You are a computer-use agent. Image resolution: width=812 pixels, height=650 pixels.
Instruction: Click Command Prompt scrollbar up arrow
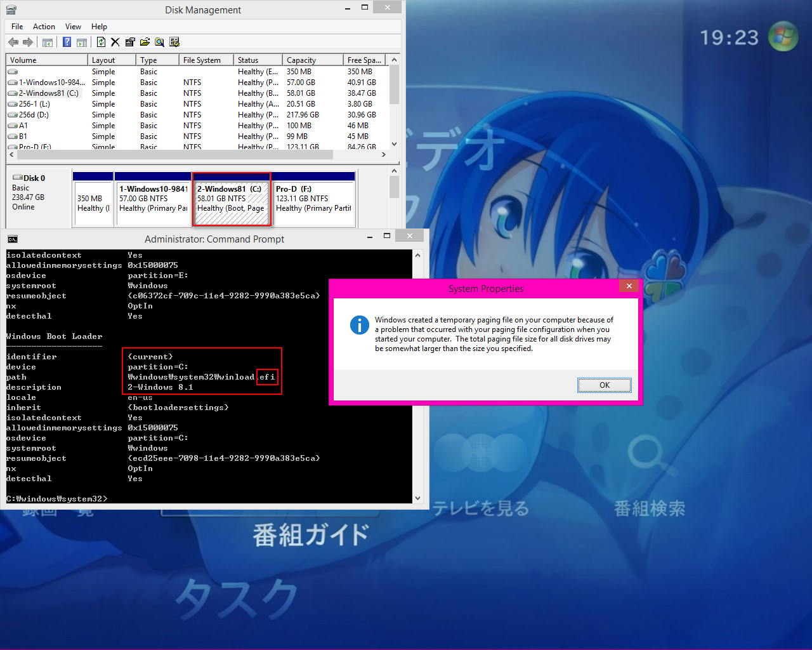[417, 255]
